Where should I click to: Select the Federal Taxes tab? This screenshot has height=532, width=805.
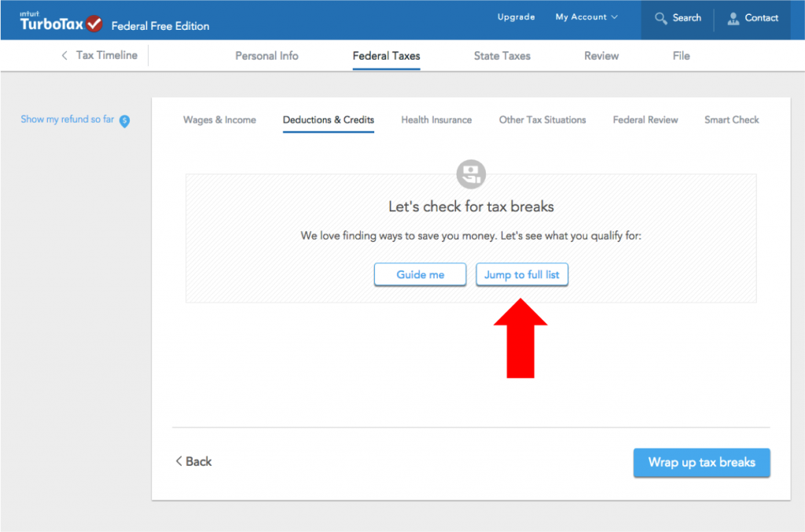[x=386, y=56]
